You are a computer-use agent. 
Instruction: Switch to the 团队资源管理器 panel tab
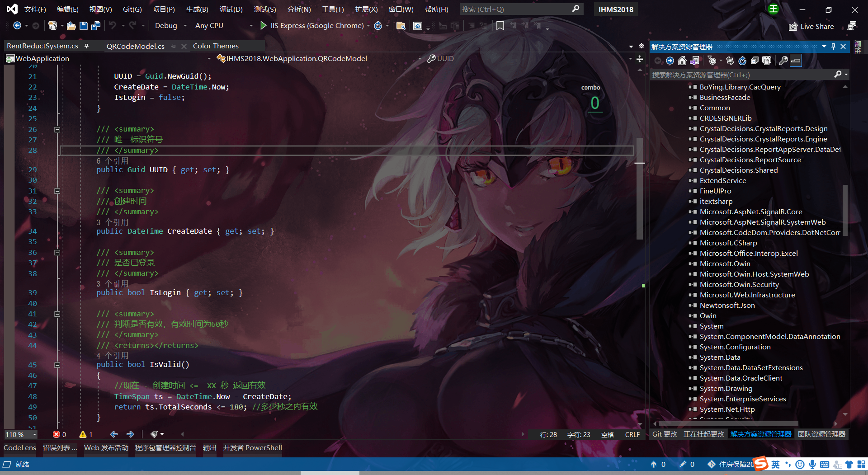821,434
